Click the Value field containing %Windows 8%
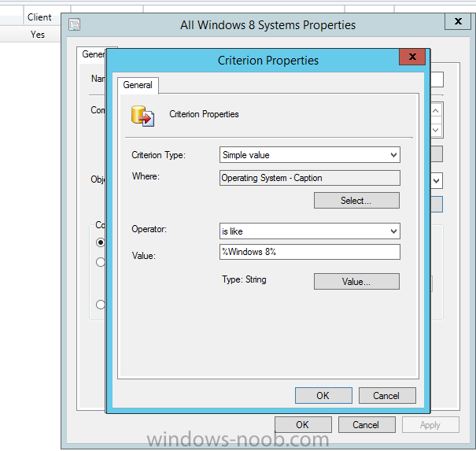Screen dimensions: 476x451 click(310, 252)
